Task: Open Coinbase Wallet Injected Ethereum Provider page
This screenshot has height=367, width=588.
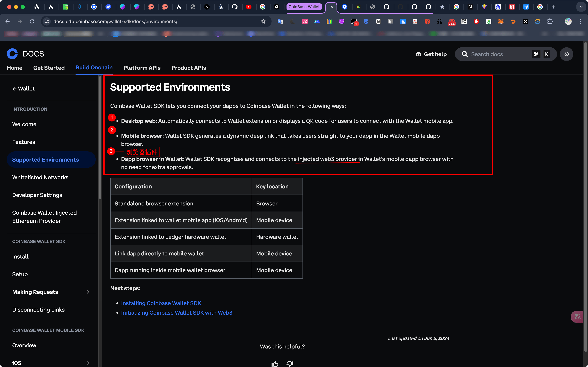Action: [44, 217]
